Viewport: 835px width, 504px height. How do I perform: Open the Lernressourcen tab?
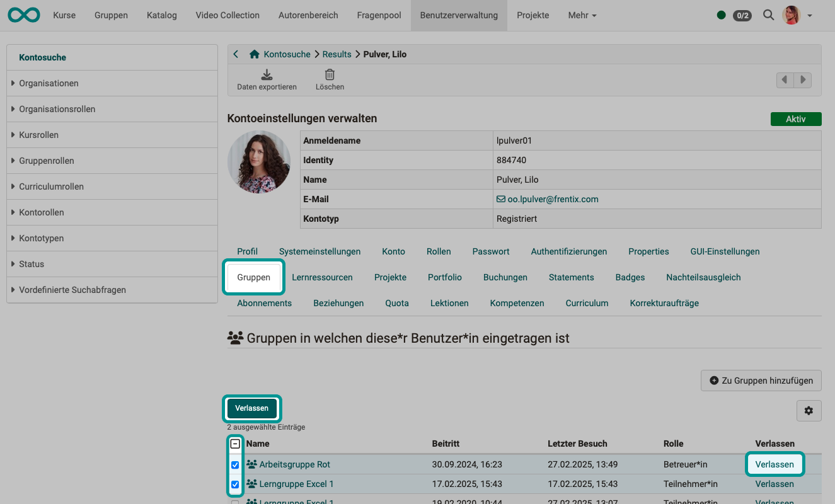coord(322,277)
